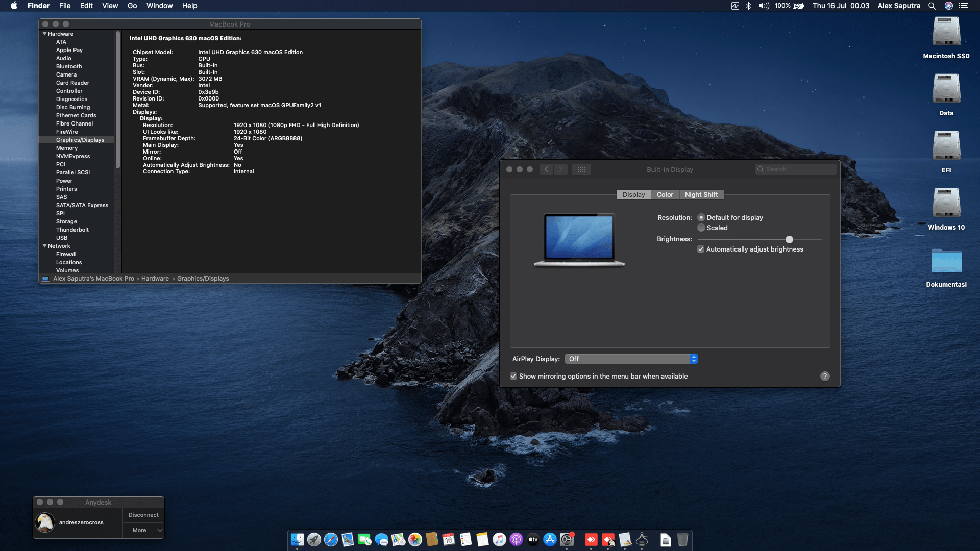Click the search field in Built-in Display window

[795, 169]
